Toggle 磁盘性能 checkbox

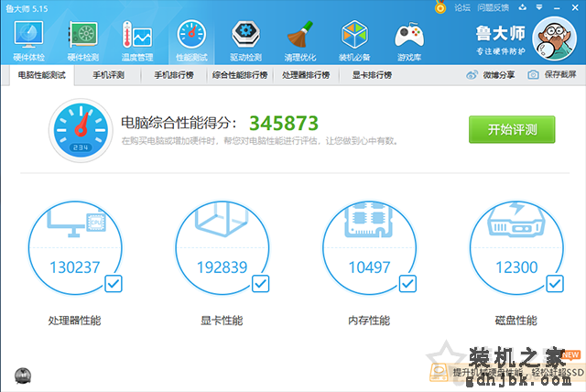click(555, 284)
